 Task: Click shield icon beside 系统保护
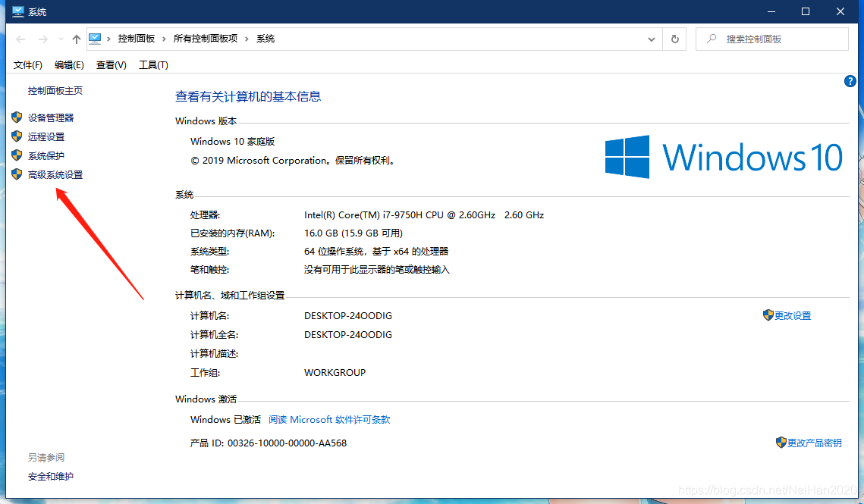17,155
